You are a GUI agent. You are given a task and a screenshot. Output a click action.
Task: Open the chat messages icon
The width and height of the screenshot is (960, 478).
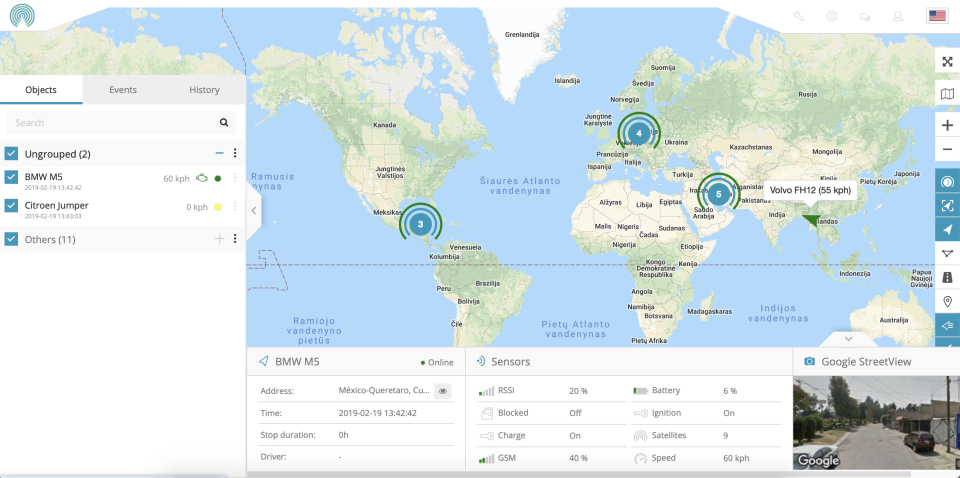864,17
